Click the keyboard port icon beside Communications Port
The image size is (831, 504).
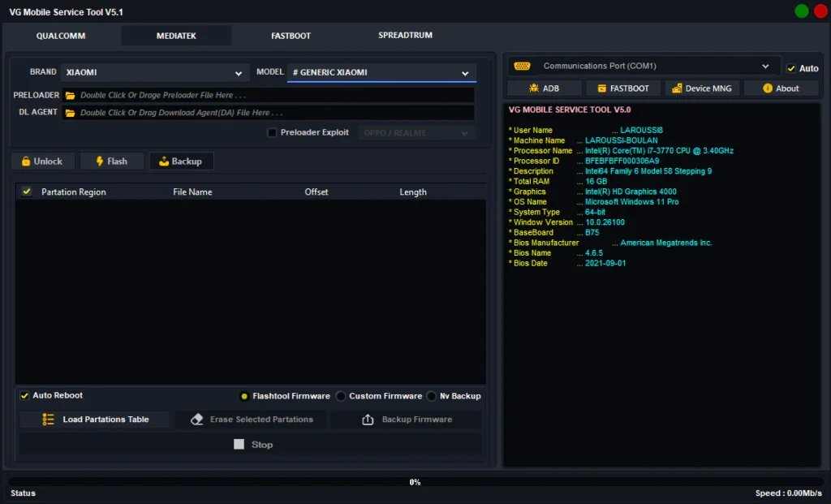pos(522,67)
